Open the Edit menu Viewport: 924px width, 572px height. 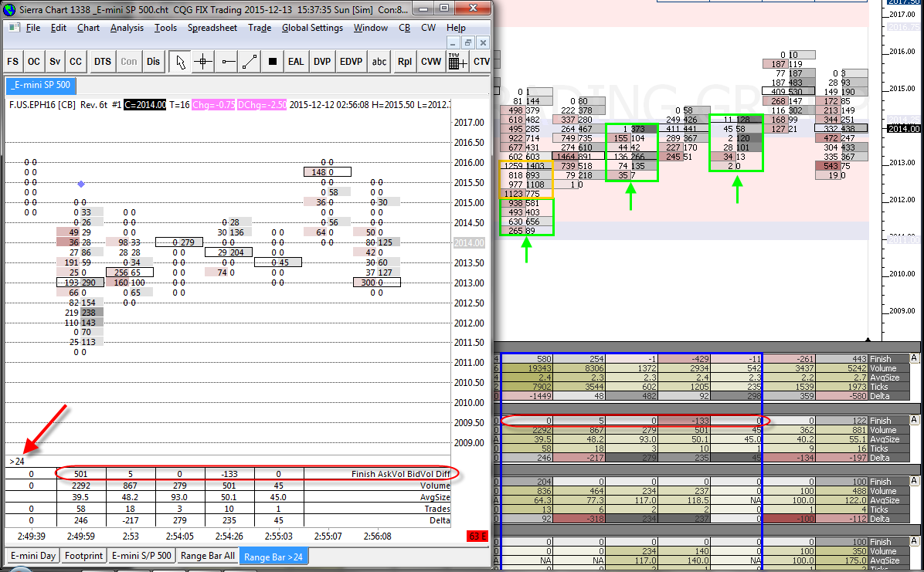pos(59,28)
